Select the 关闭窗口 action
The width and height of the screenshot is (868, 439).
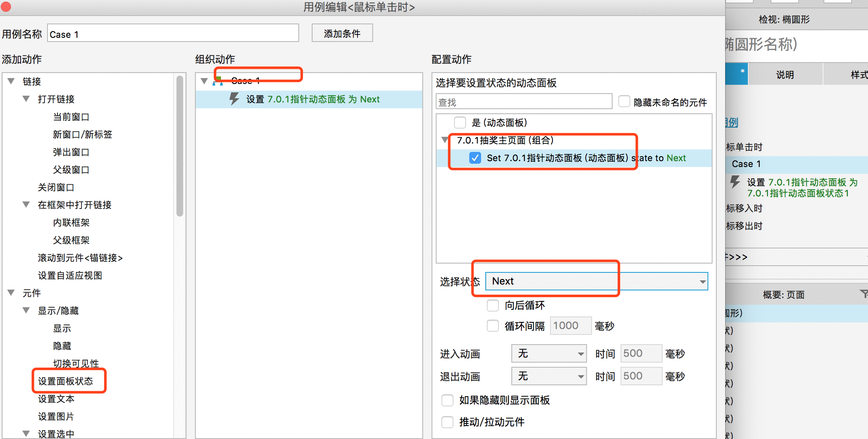(x=56, y=187)
